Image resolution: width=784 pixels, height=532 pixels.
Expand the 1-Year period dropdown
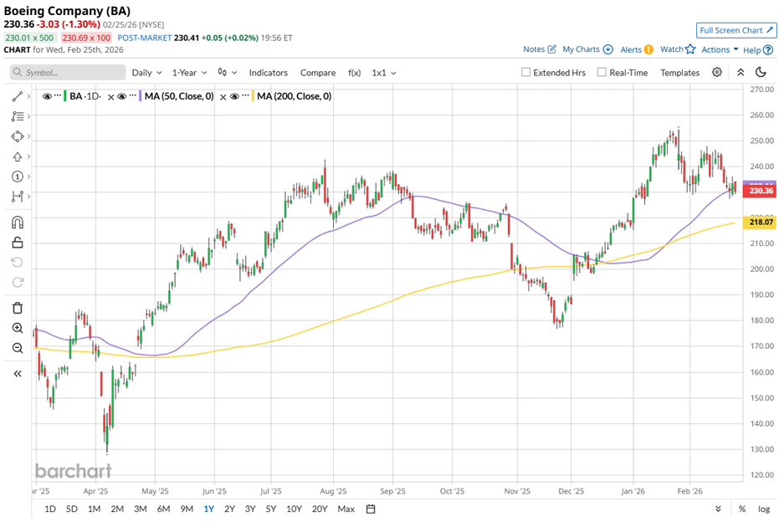(190, 73)
